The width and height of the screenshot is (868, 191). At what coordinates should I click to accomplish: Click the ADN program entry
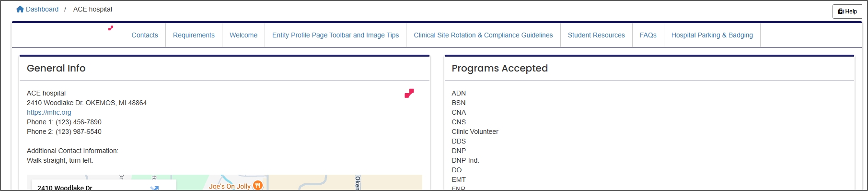coord(459,93)
